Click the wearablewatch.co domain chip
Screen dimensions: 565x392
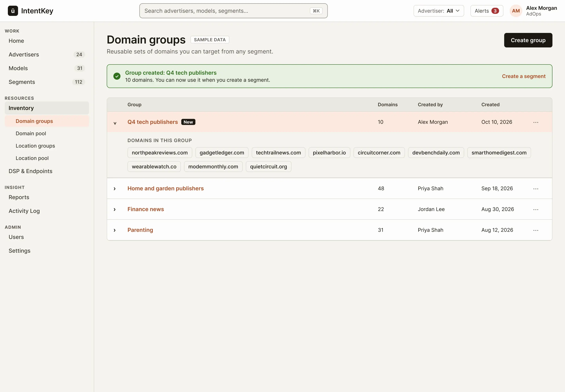click(x=154, y=167)
